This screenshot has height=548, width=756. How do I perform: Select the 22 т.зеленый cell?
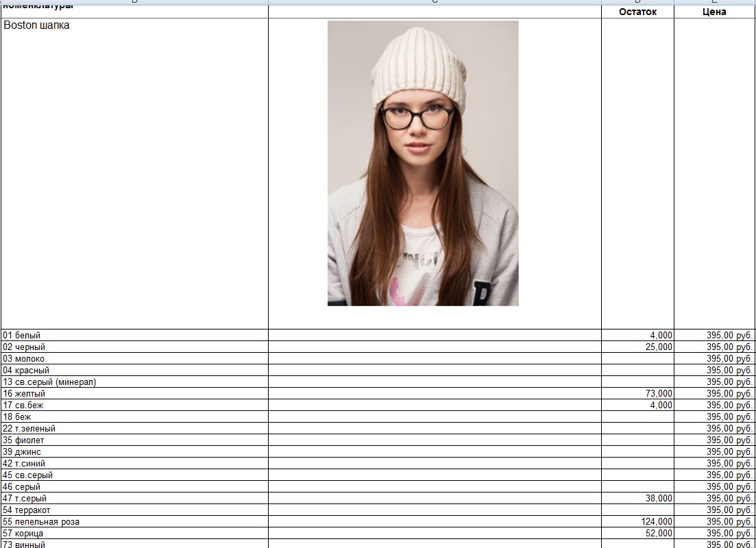pyautogui.click(x=134, y=429)
